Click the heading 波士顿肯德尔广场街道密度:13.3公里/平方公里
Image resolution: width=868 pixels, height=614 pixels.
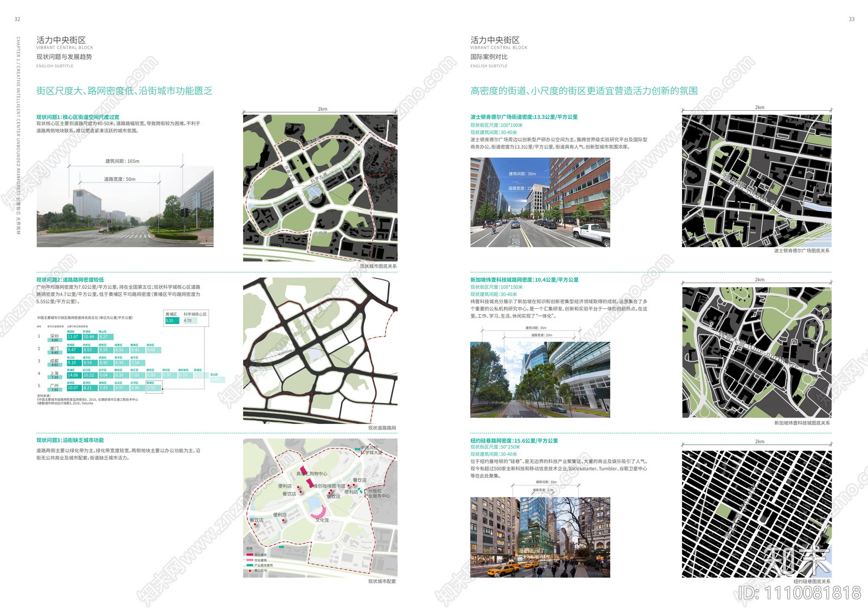point(524,117)
